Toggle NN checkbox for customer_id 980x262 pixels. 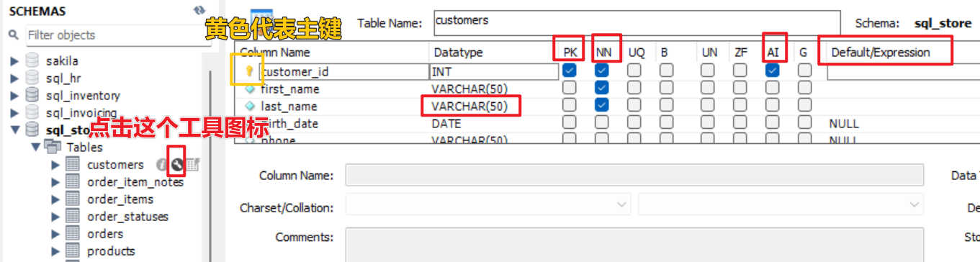click(x=602, y=71)
